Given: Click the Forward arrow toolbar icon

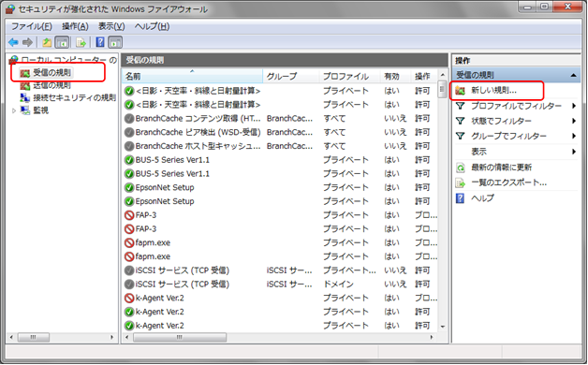Looking at the screenshot, I should 27,42.
